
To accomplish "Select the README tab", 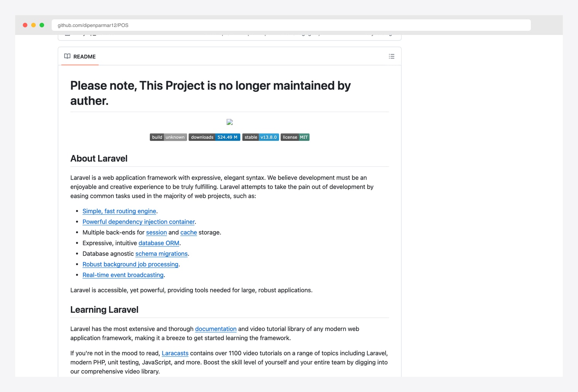I will coord(80,56).
